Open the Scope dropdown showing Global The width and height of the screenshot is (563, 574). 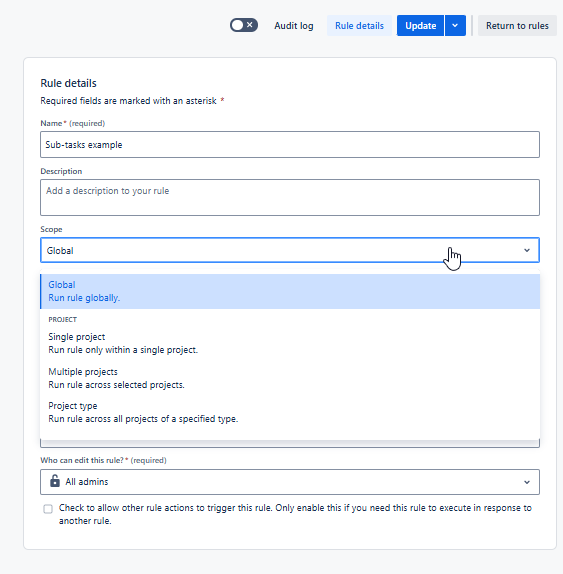(x=290, y=250)
